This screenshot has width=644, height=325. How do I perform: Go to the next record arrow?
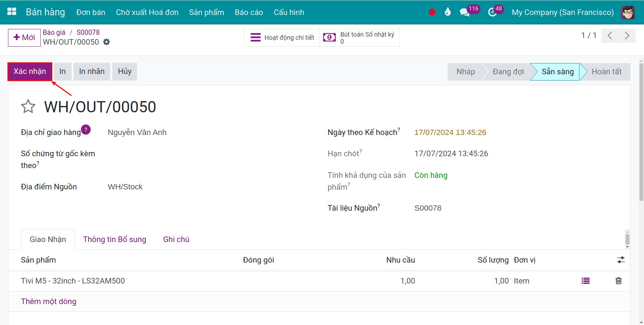[x=627, y=36]
